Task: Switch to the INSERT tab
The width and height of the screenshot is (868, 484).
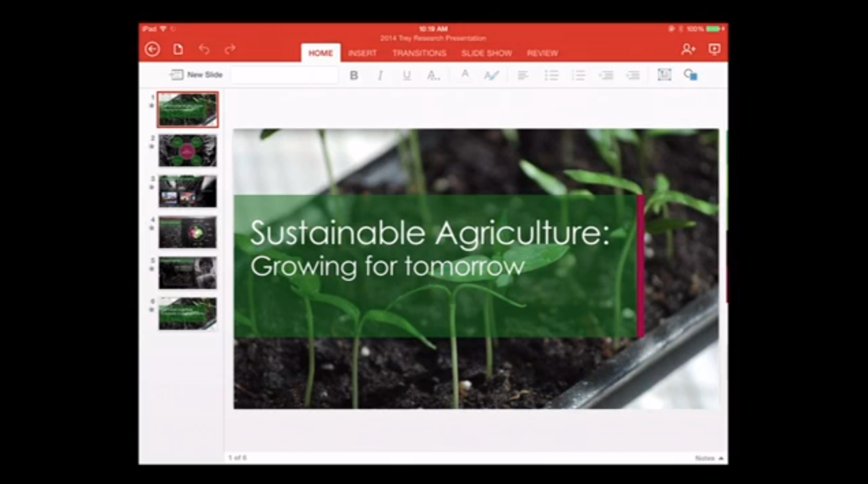Action: [x=362, y=53]
